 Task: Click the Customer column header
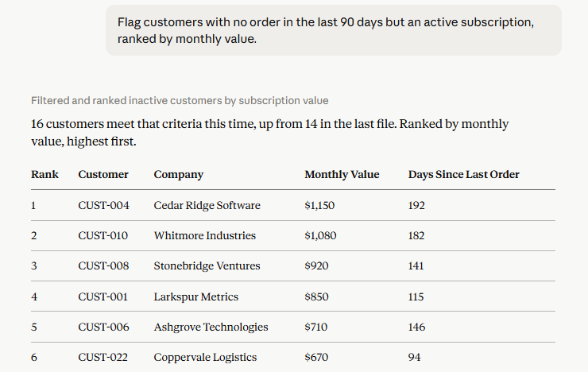pos(103,174)
